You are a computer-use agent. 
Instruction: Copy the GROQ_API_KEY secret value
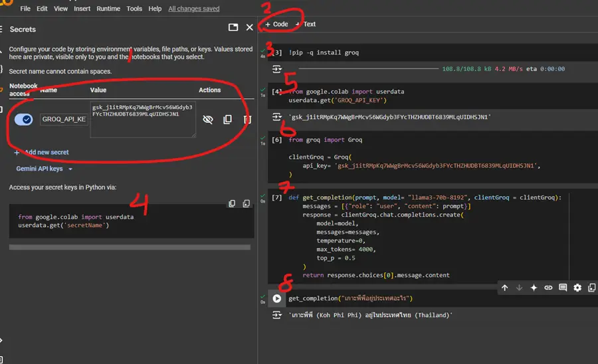[x=227, y=120]
